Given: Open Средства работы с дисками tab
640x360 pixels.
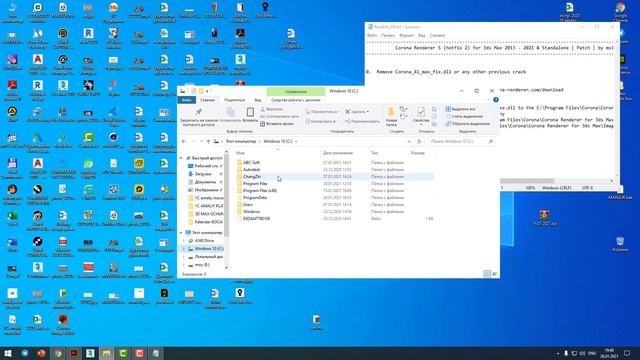Looking at the screenshot, I should (296, 100).
